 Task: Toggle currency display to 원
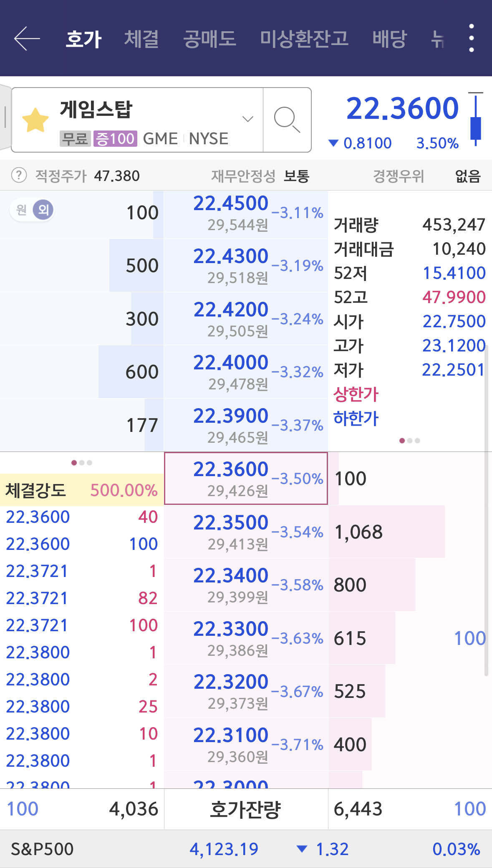[x=22, y=209]
